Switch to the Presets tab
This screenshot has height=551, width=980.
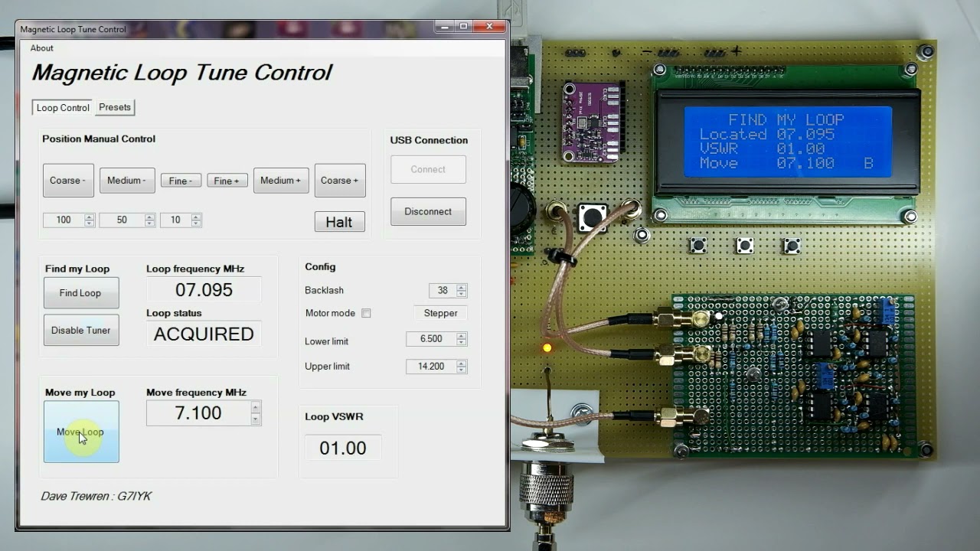point(115,107)
